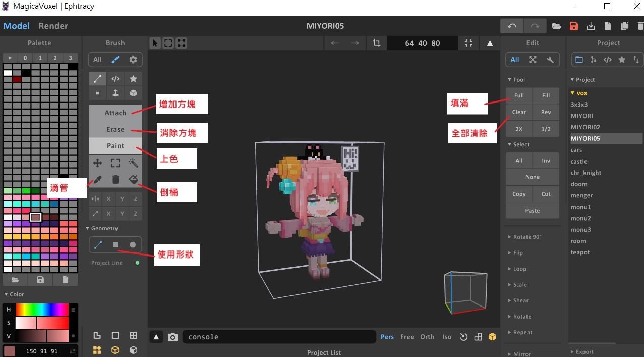Toggle mirror Y axis button
This screenshot has width=644, height=357.
[122, 199]
